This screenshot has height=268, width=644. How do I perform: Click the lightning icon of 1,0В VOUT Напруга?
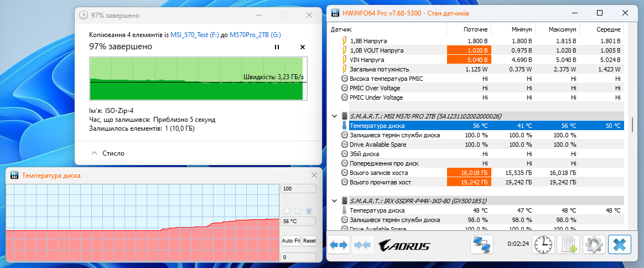[345, 50]
